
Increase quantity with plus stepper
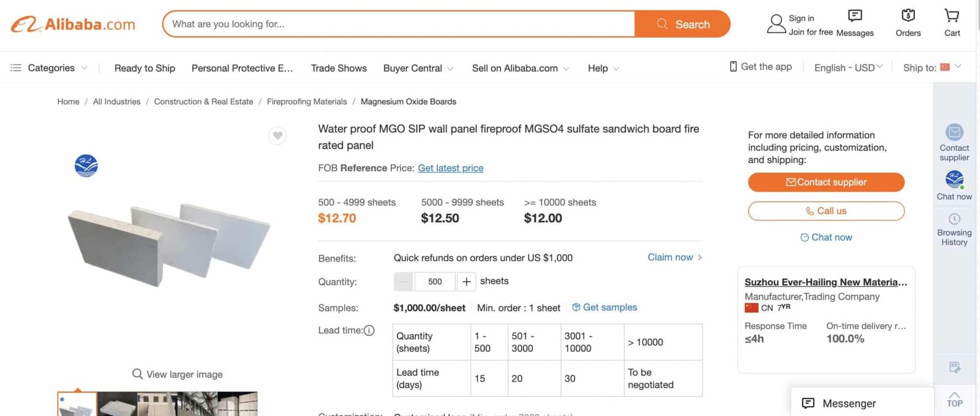click(x=466, y=281)
